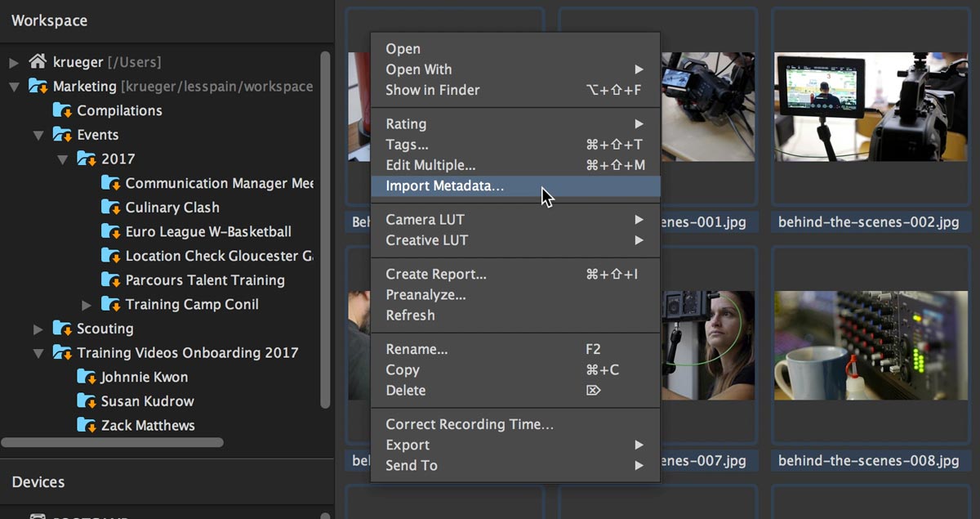The height and width of the screenshot is (519, 980).
Task: Select Edit Multiple... menu entry
Action: pos(515,165)
